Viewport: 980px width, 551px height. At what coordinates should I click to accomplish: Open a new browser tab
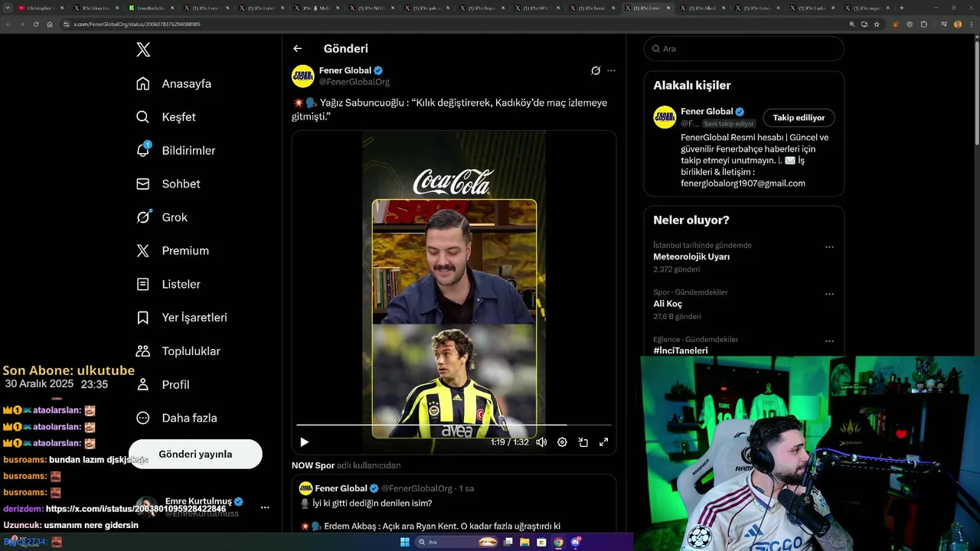click(x=901, y=8)
